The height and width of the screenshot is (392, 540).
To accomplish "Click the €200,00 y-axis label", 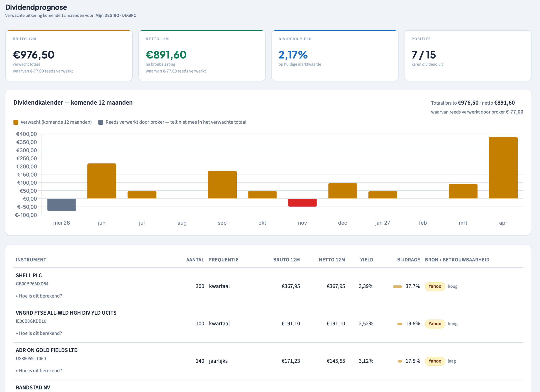I will (x=26, y=166).
